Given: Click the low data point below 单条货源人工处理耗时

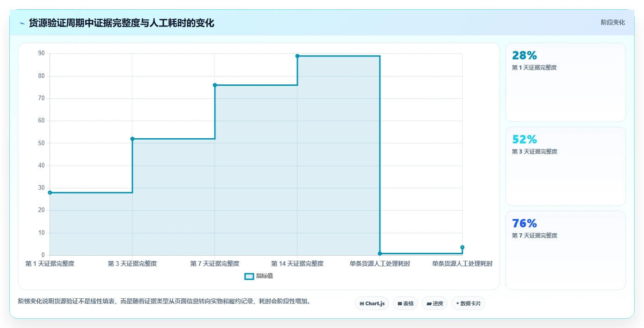Looking at the screenshot, I should click(x=380, y=253).
